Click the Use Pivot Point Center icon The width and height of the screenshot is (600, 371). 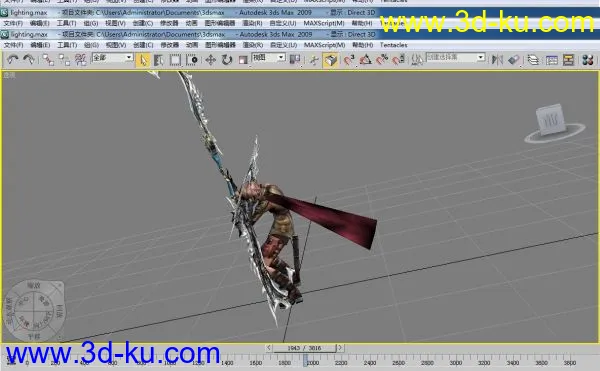pyautogui.click(x=295, y=60)
